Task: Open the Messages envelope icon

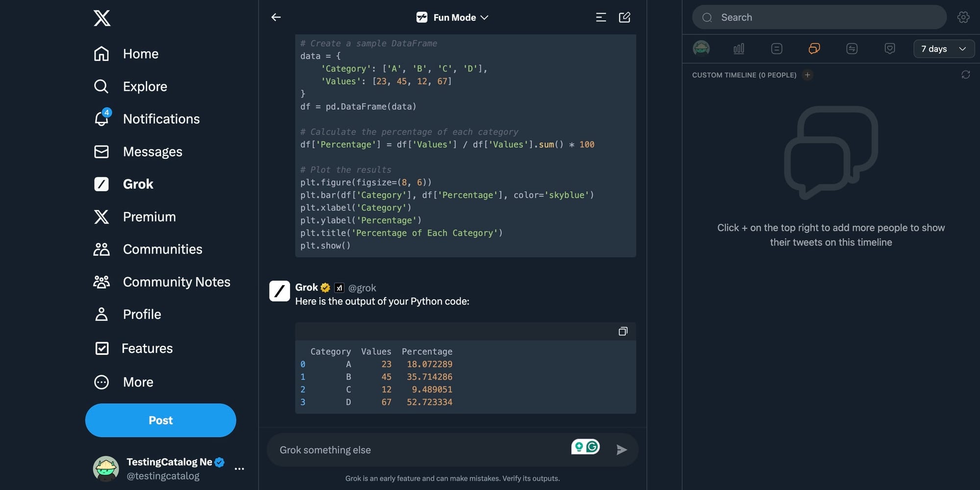Action: [x=101, y=151]
